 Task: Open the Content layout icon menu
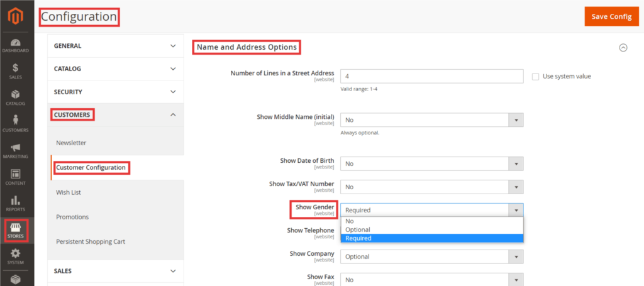(x=16, y=177)
